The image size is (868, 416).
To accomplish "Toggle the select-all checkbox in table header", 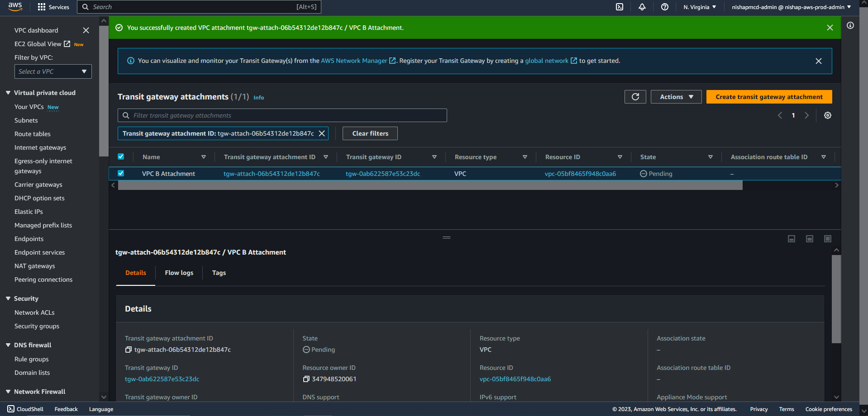I will pyautogui.click(x=121, y=156).
